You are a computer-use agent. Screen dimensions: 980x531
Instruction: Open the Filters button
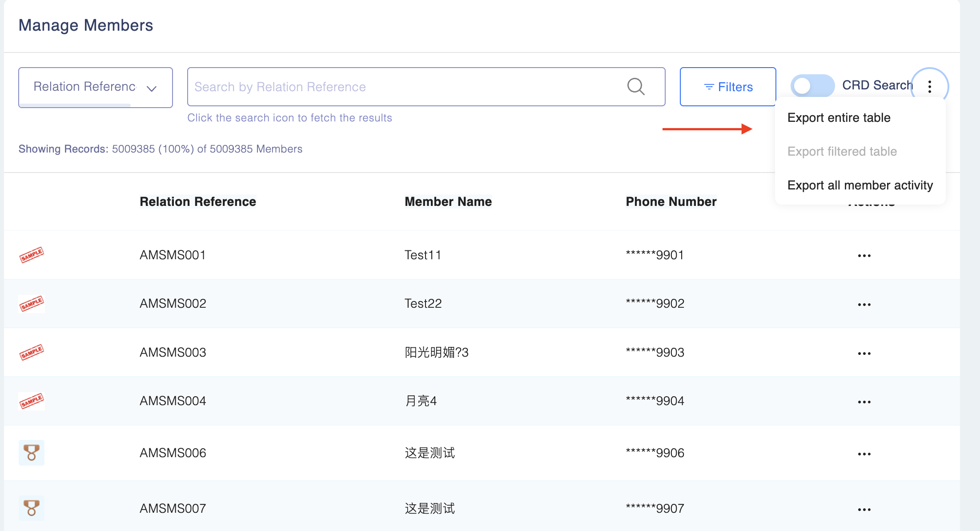728,87
